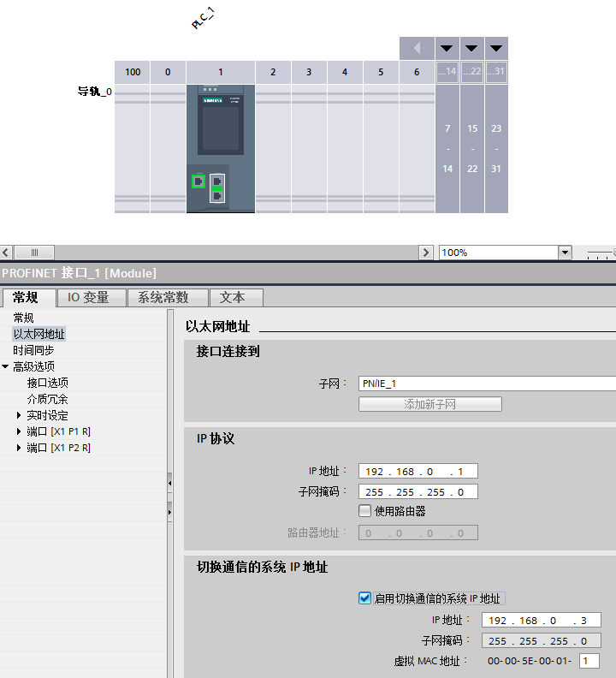Viewport: 616px width, 678px height.
Task: Select 以太网地址 in navigation tree
Action: pos(38,334)
